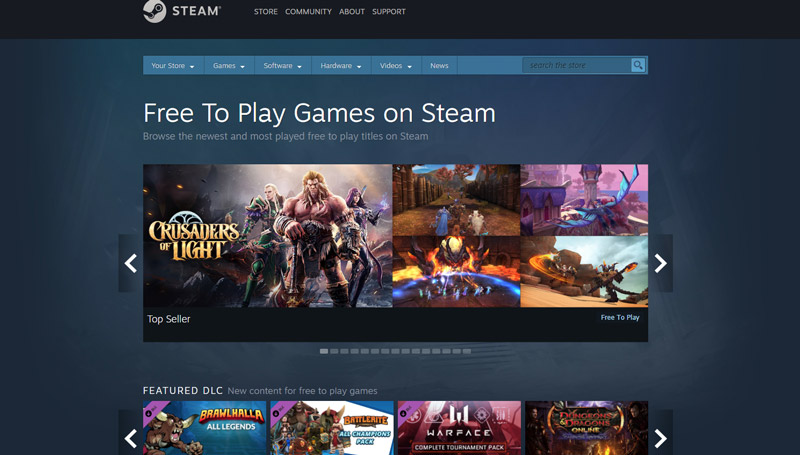Click the Top Seller caption
This screenshot has height=455, width=800.
click(168, 319)
